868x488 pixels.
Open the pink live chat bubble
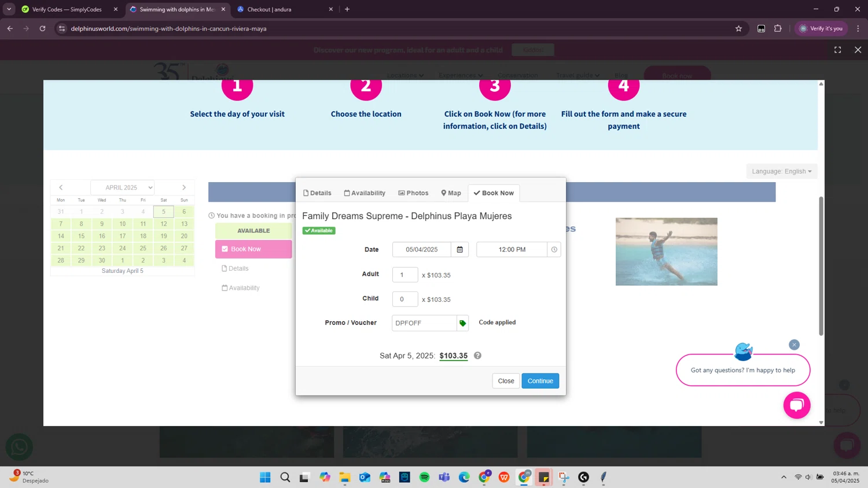[x=797, y=405]
